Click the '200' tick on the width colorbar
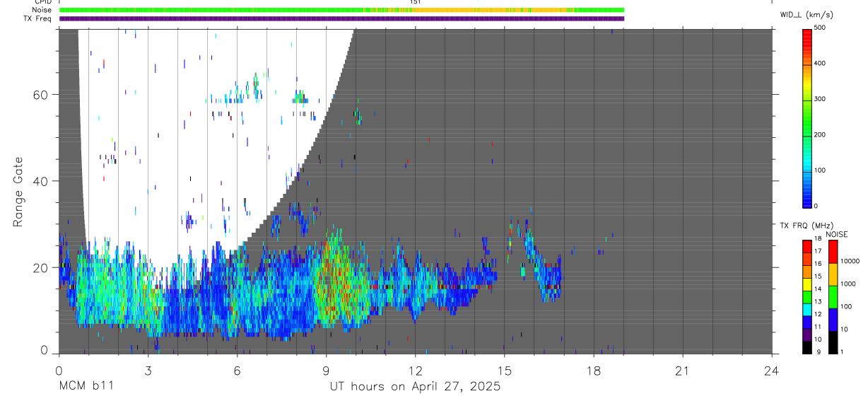 coord(820,135)
